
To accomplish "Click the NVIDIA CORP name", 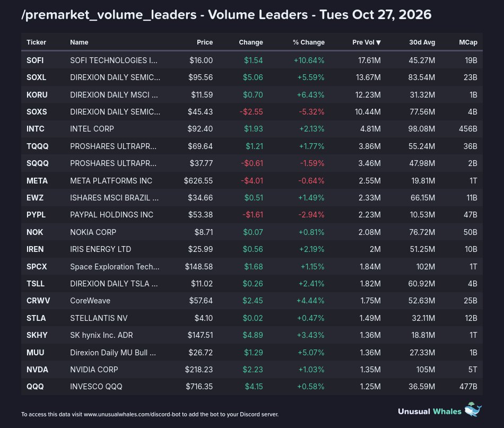I will [94, 370].
